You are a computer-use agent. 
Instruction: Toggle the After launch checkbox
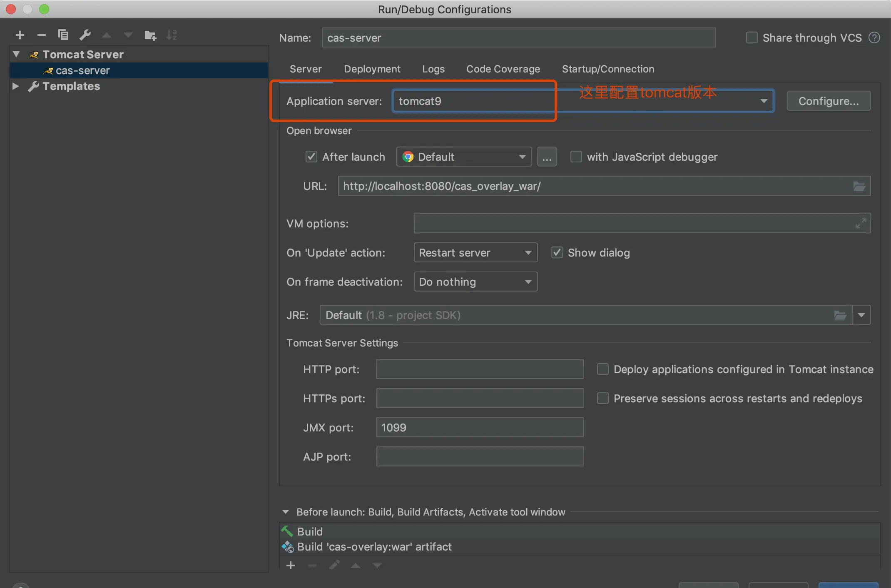[311, 157]
